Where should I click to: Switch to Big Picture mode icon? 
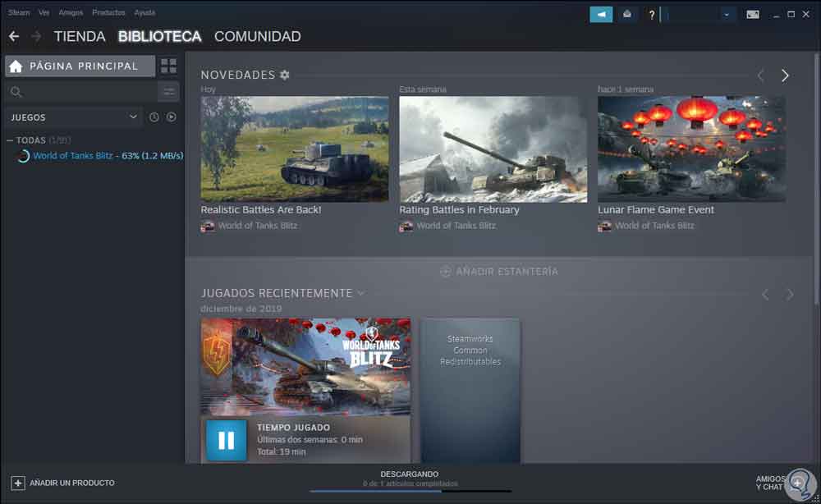click(752, 15)
